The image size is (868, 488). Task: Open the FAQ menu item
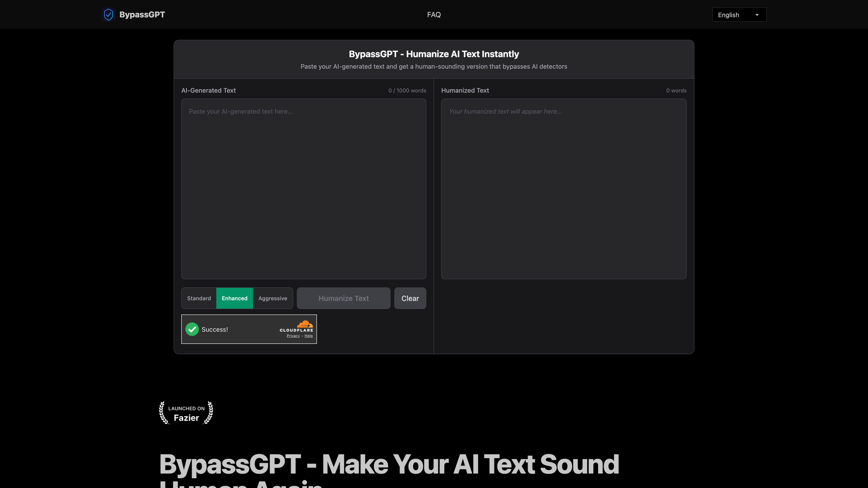click(434, 15)
